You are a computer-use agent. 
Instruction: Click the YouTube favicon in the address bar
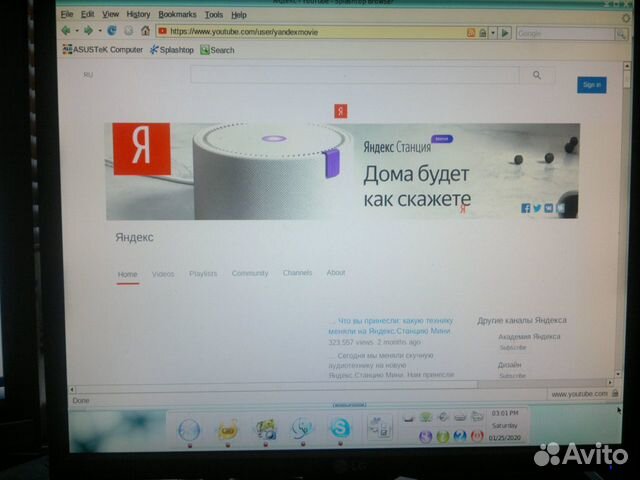162,31
